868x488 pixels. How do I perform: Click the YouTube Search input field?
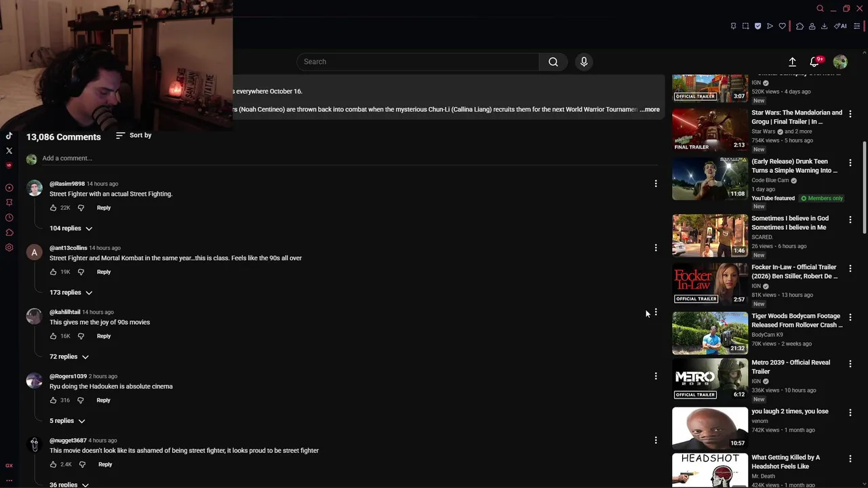click(418, 62)
